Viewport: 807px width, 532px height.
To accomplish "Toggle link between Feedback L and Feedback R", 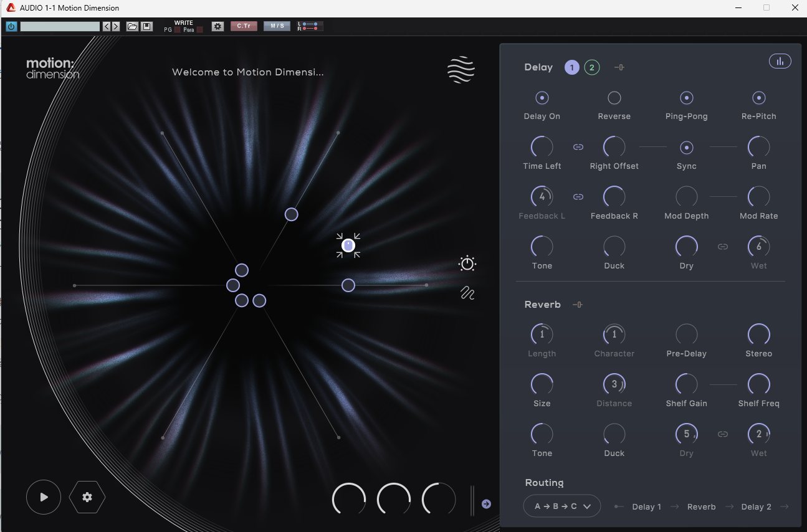I will click(578, 197).
